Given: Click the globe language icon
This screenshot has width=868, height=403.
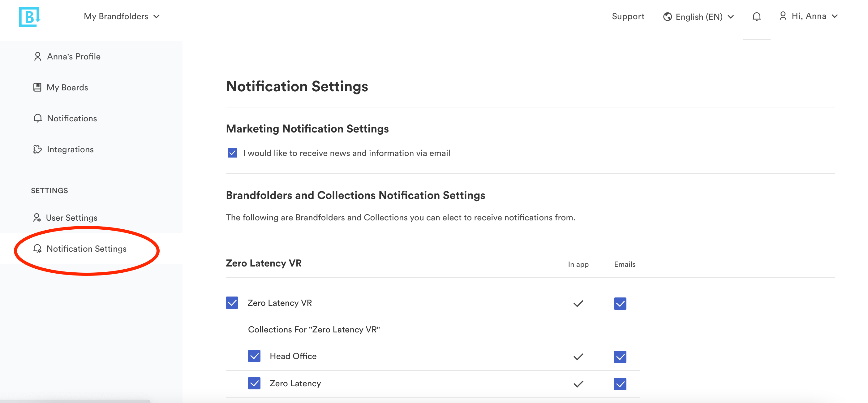Looking at the screenshot, I should (x=667, y=16).
